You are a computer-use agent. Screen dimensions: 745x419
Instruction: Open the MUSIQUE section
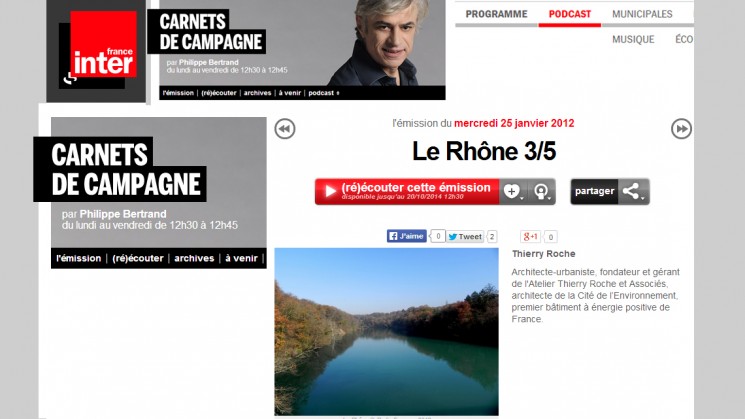pos(633,39)
